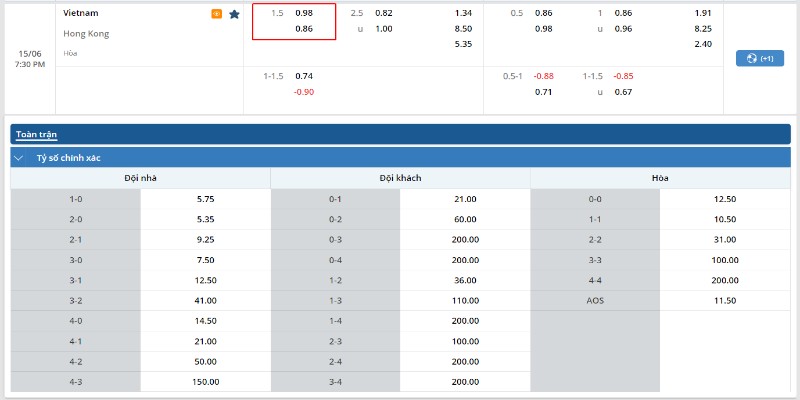Select the 0.86 handicap odds for Hong Kong
Screen dimensions: 800x400
pos(304,29)
